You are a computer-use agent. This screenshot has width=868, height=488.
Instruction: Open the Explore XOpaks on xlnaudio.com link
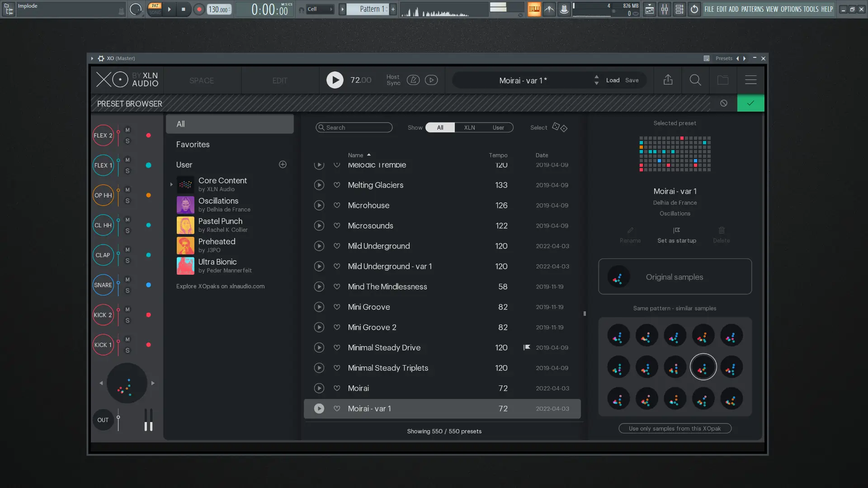pyautogui.click(x=221, y=286)
